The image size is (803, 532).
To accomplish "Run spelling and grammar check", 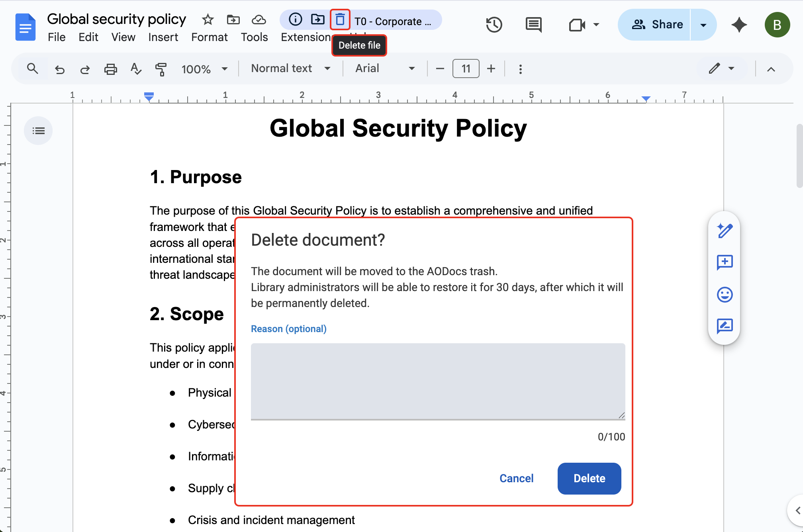I will 136,69.
